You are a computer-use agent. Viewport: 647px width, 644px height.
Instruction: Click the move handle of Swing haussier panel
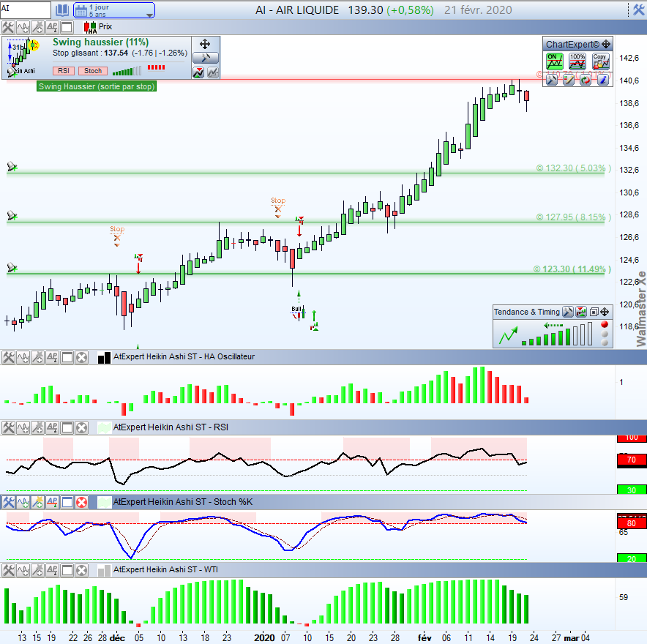pos(205,44)
